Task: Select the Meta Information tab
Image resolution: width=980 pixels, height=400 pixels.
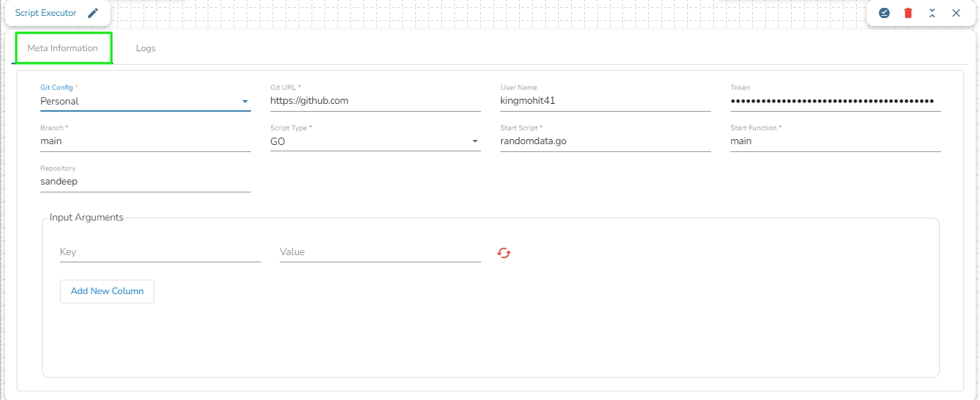Action: [x=63, y=48]
